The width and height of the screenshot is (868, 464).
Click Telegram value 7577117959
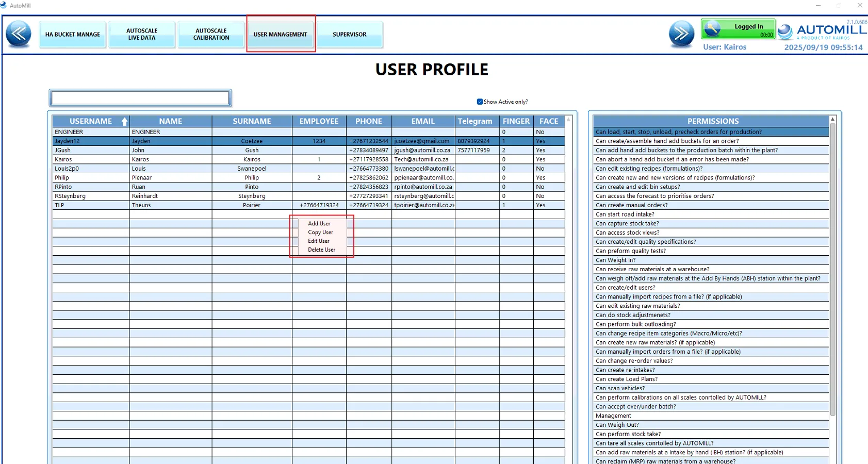477,151
